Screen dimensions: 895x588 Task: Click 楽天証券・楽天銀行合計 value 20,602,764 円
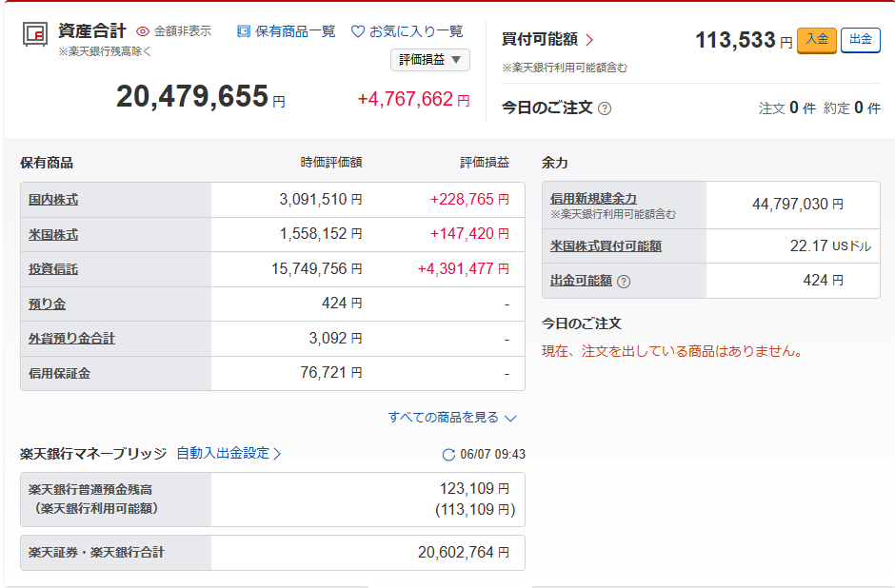coord(463,552)
